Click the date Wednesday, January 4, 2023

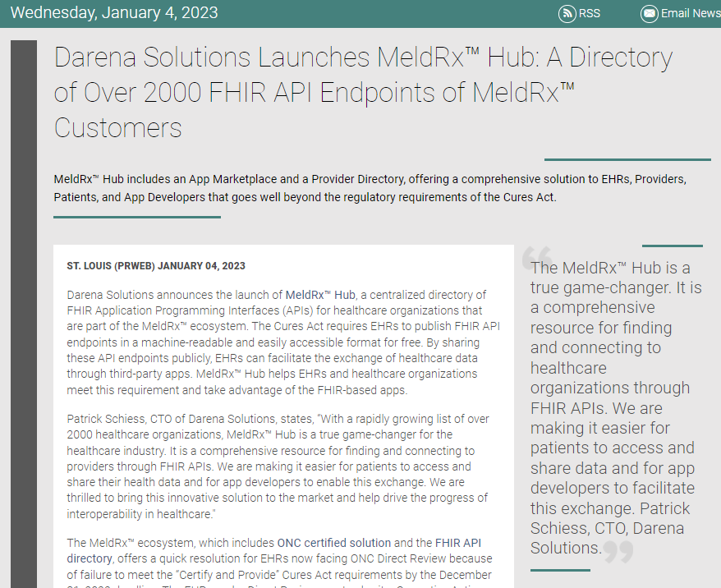point(114,12)
